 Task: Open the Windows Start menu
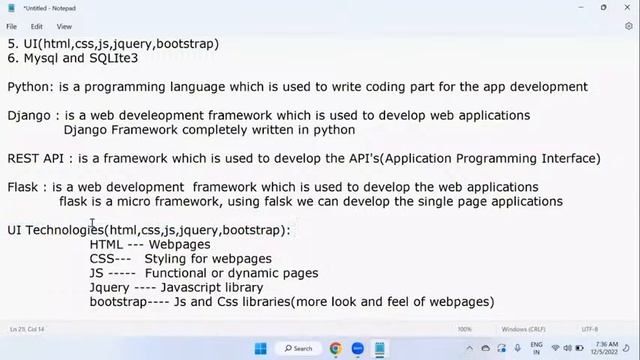(x=260, y=349)
